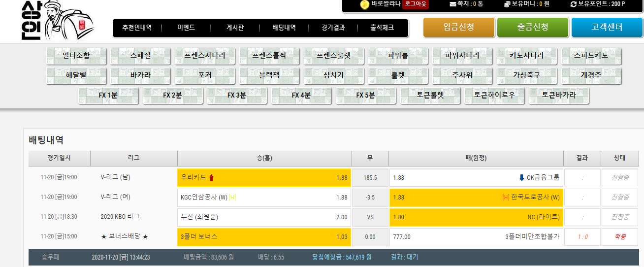
Task: Open the 입금신청 deposit request
Action: point(458,28)
